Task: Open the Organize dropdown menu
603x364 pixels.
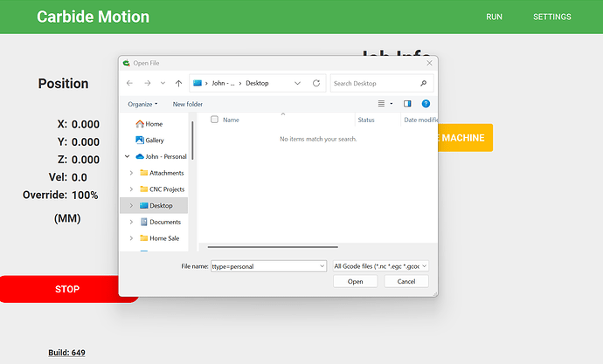Action: click(x=142, y=104)
